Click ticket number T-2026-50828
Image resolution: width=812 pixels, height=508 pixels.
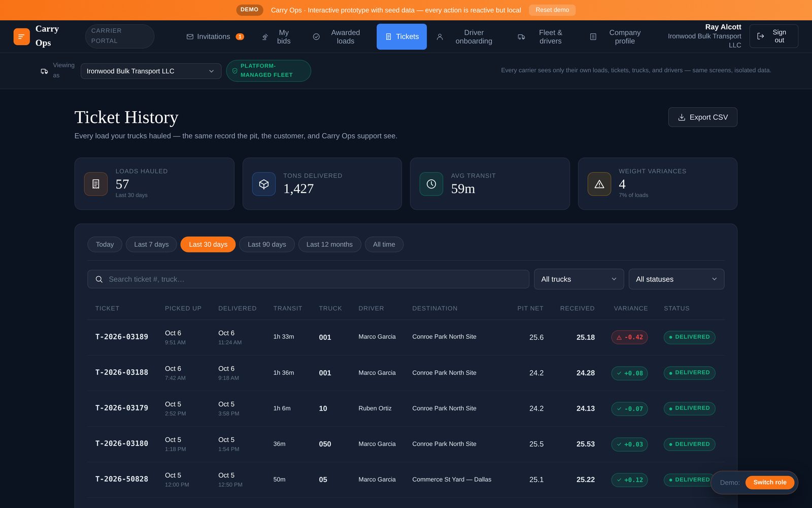coord(122,479)
